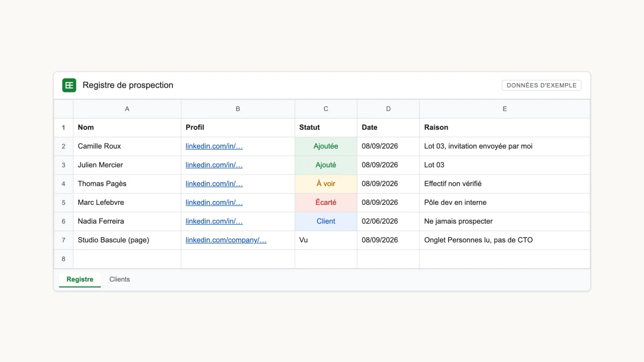Viewport: 644px width, 362px height.
Task: Select column A header
Action: click(x=127, y=109)
